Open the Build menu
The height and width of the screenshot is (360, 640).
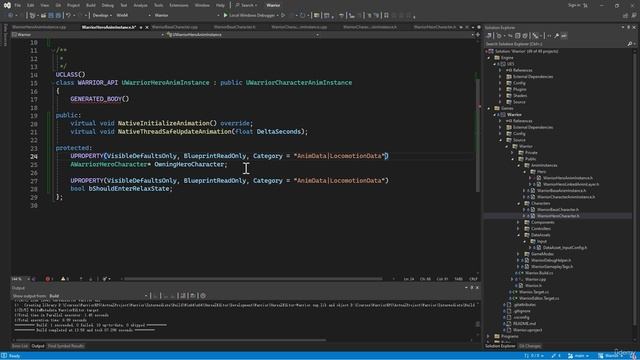(91, 5)
